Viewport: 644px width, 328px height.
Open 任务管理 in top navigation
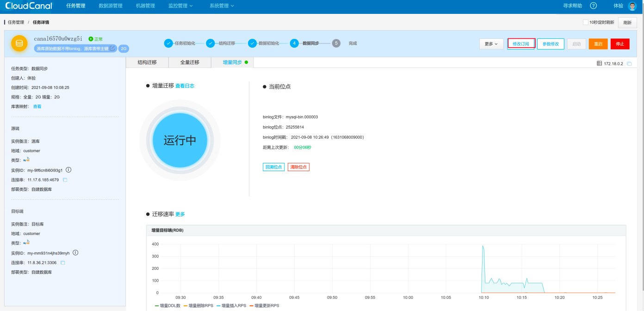click(76, 6)
